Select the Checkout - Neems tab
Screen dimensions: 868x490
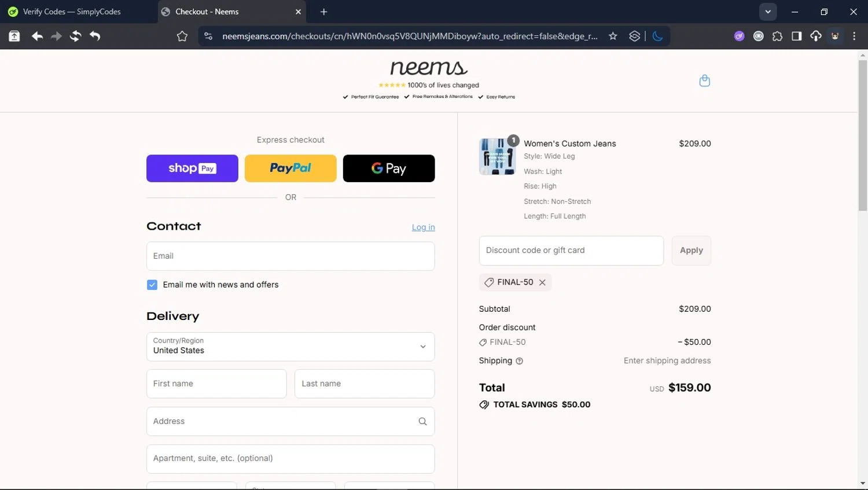pyautogui.click(x=231, y=12)
